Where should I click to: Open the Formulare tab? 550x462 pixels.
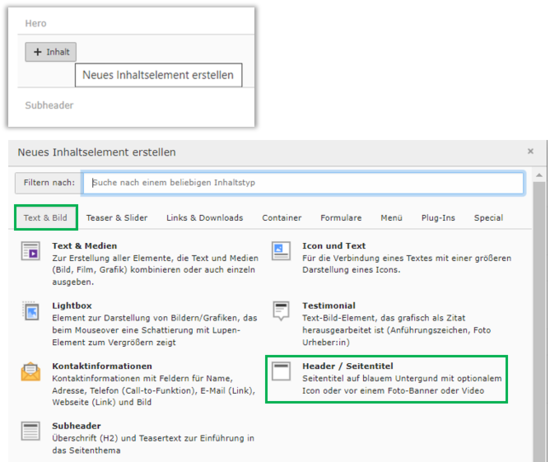pos(341,218)
